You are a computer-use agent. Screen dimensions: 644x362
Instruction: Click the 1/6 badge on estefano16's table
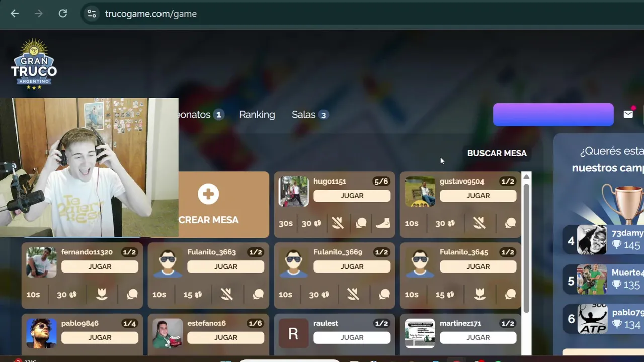(255, 323)
